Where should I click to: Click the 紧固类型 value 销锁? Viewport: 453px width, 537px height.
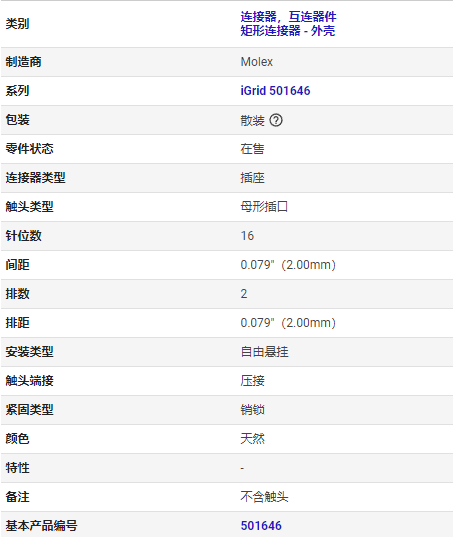tap(252, 410)
